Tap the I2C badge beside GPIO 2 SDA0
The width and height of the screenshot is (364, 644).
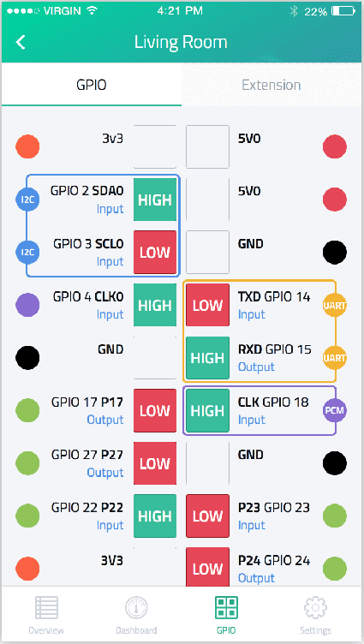tap(27, 200)
